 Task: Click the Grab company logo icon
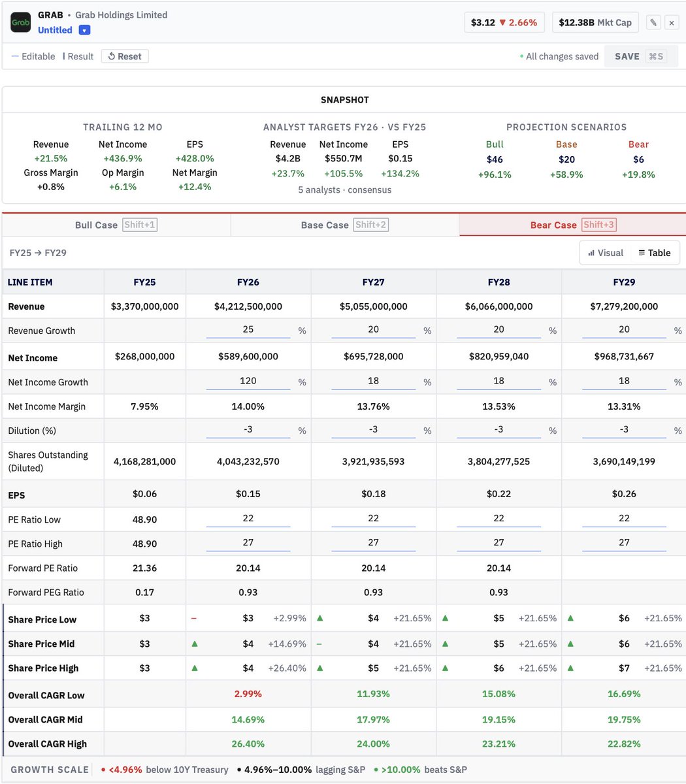click(20, 22)
